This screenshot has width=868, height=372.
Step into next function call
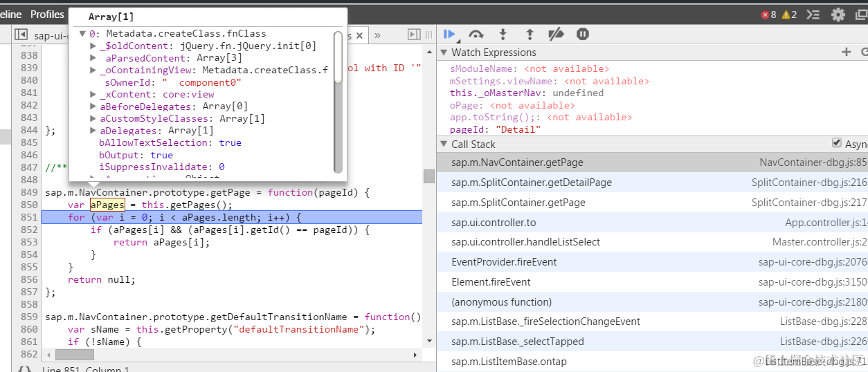coord(503,34)
